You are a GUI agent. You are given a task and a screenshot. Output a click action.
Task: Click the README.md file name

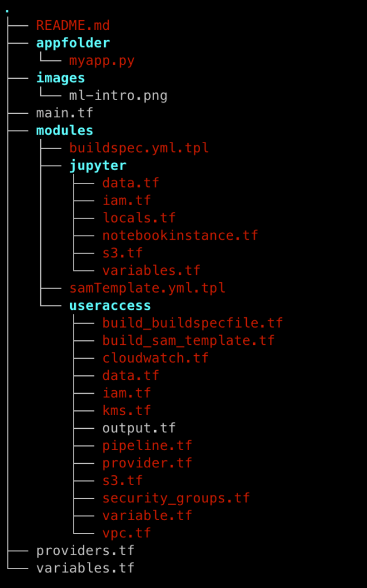point(72,25)
